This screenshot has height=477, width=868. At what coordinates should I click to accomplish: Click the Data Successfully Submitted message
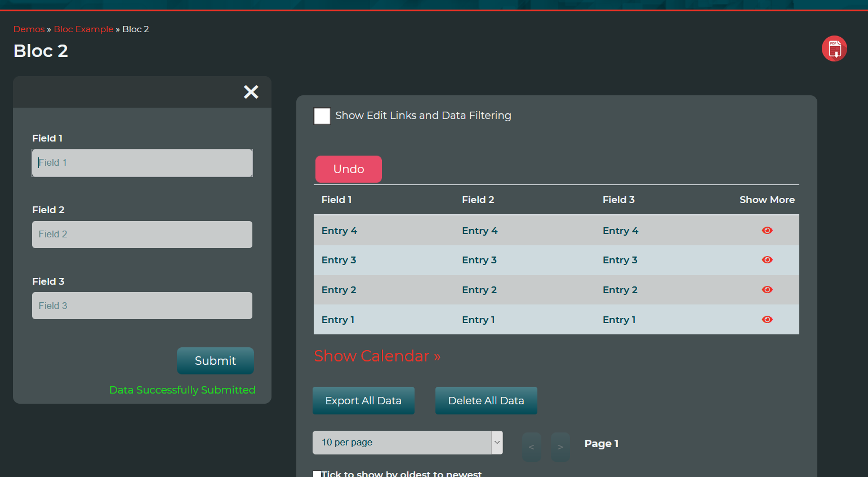point(182,390)
